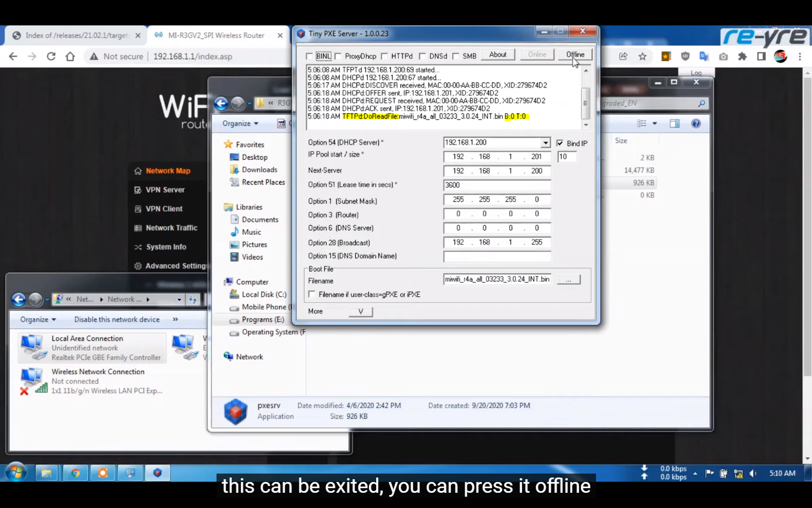Screen dimensions: 812x508
Task: Select Recent Places under Favorites
Action: [263, 182]
